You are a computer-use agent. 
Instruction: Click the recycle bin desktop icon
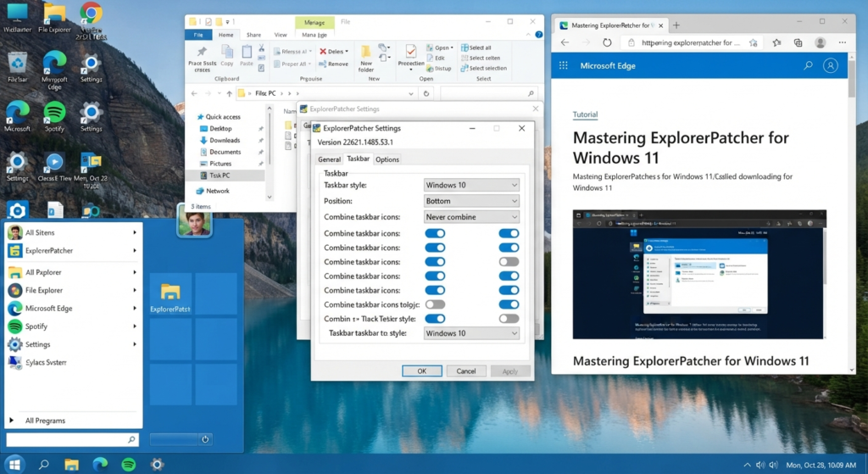18,68
